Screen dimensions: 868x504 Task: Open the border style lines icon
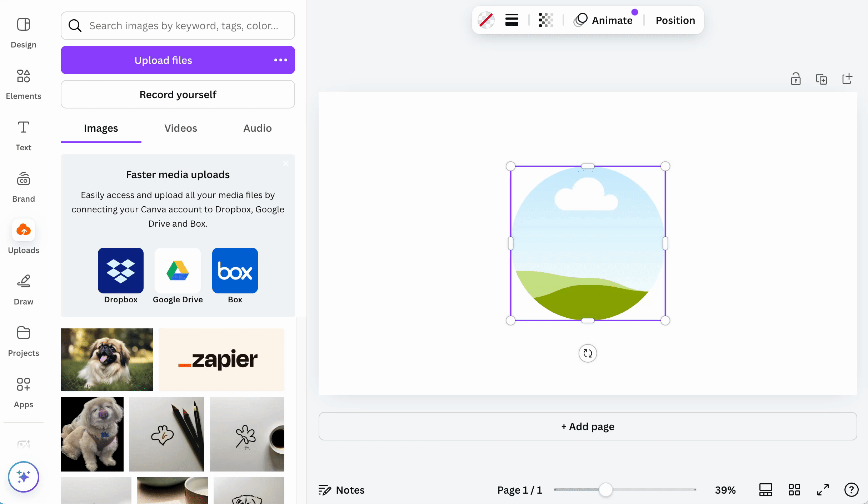click(x=512, y=20)
